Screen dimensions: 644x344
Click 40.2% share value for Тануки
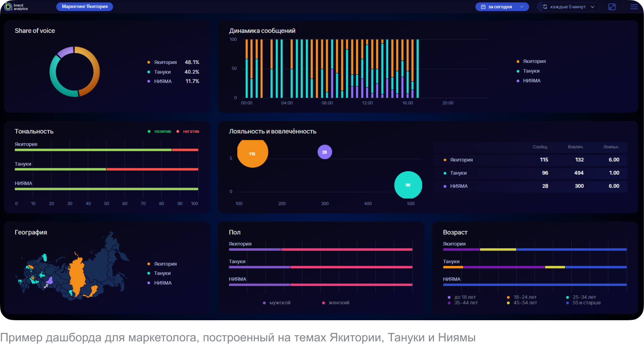point(192,72)
